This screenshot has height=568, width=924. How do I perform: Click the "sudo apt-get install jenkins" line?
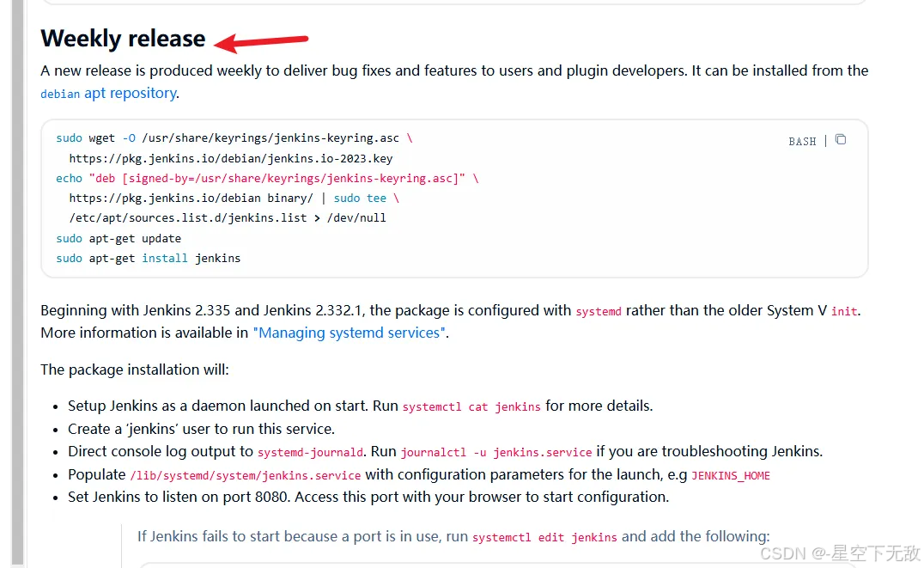148,259
